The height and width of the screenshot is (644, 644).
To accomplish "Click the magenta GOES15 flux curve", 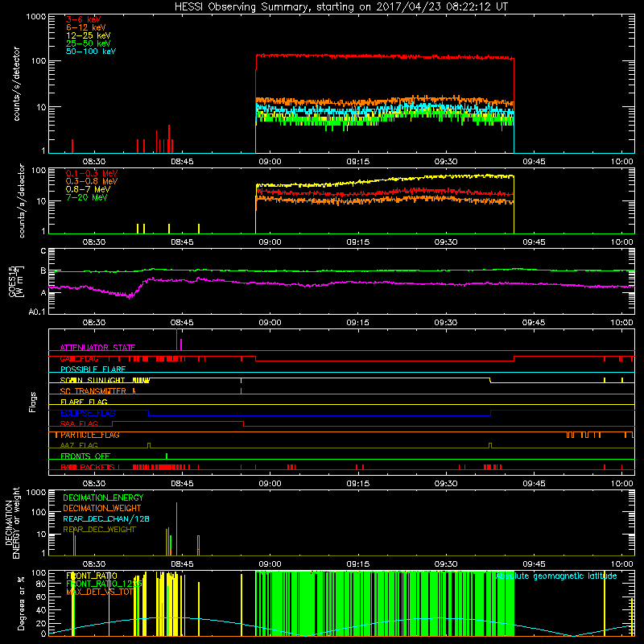I will [x=341, y=283].
